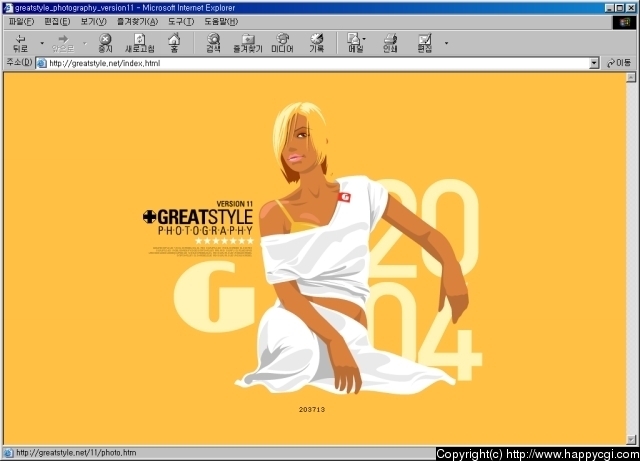The image size is (640, 461).
Task: Open the 편집 button dropdown arrow
Action: [x=447, y=43]
